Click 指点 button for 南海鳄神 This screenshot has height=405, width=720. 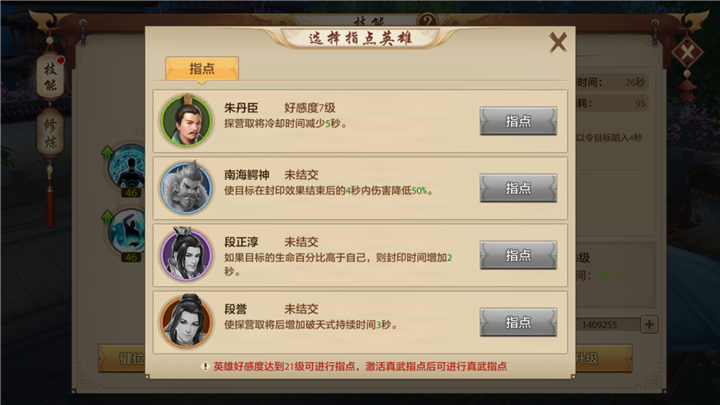click(518, 188)
